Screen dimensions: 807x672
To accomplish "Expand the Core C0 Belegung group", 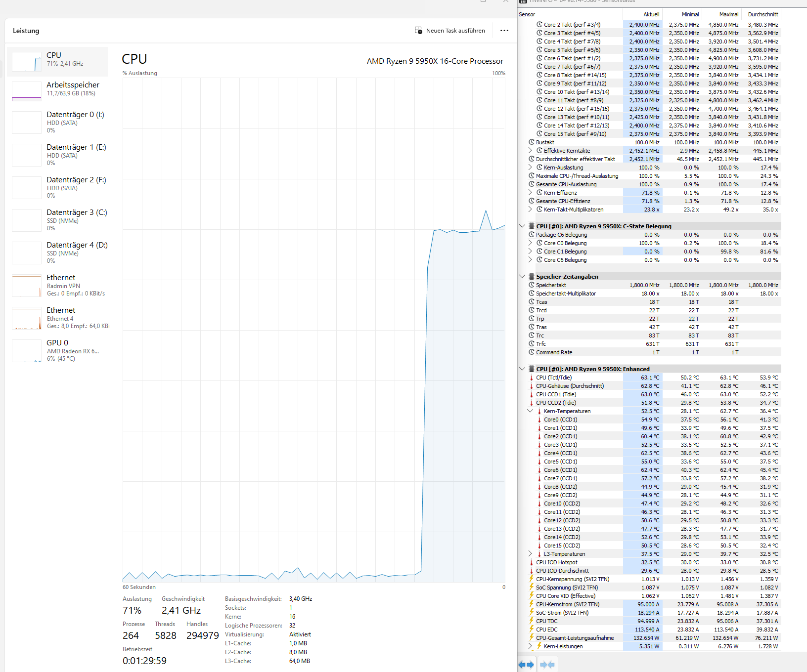I will [530, 243].
